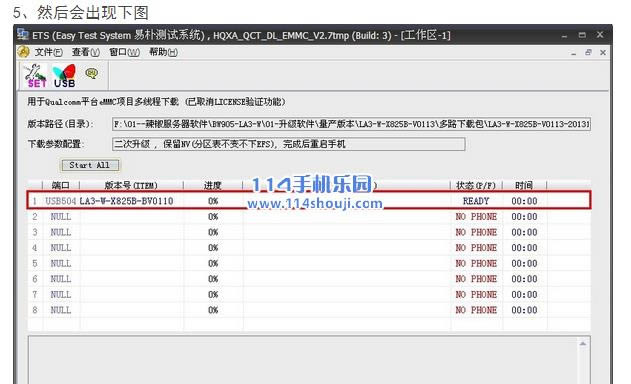Restore the inner workspace child window
The width and height of the screenshot is (631, 384).
588,52
